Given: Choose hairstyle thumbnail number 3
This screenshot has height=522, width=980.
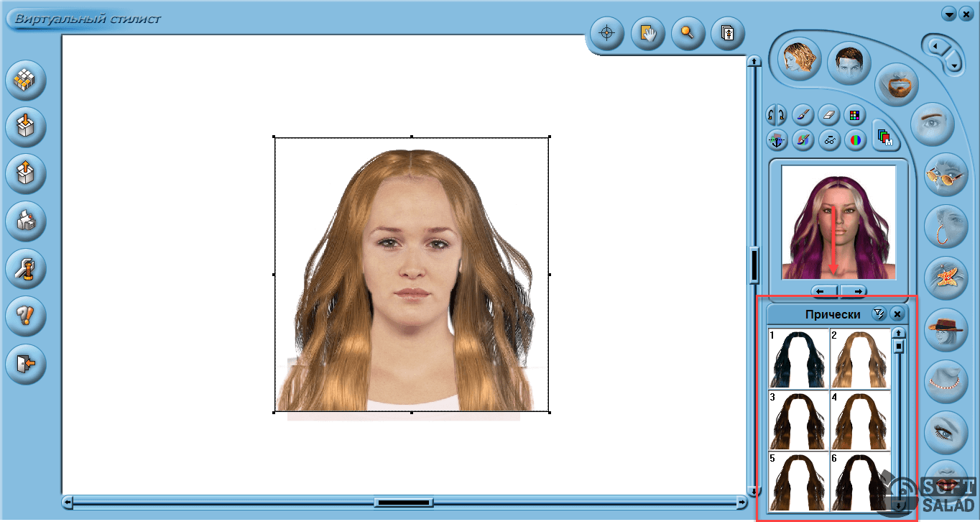Looking at the screenshot, I should [x=799, y=421].
